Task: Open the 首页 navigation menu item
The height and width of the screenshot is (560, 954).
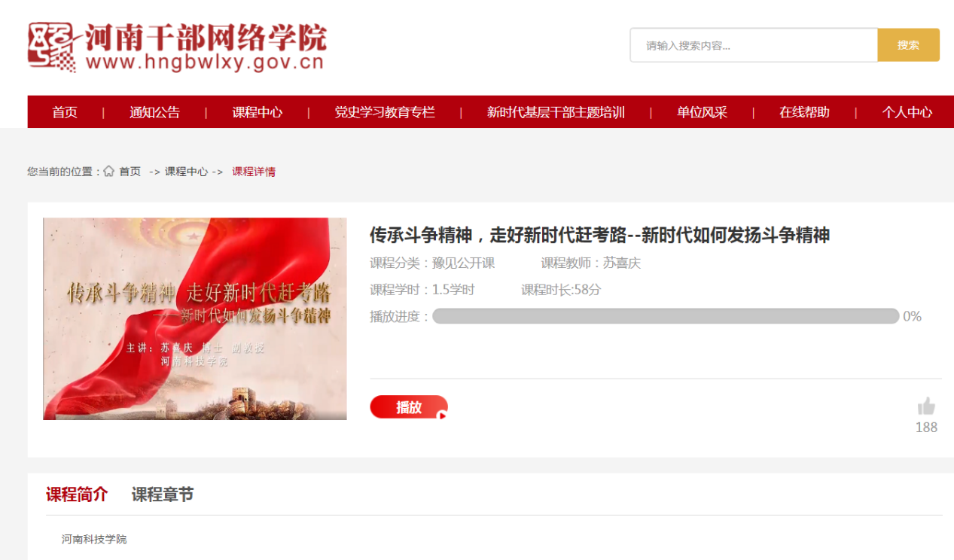Action: pyautogui.click(x=65, y=112)
